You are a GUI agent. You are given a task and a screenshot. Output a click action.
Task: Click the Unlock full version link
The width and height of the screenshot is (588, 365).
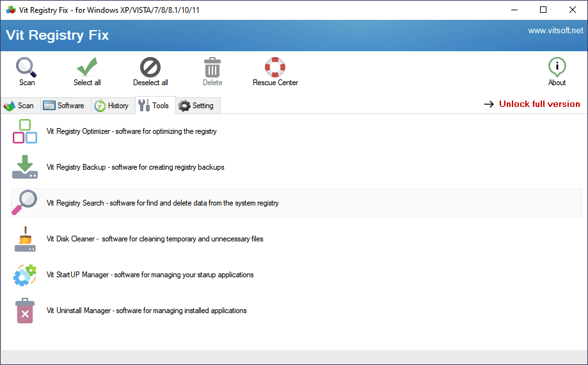tap(539, 104)
